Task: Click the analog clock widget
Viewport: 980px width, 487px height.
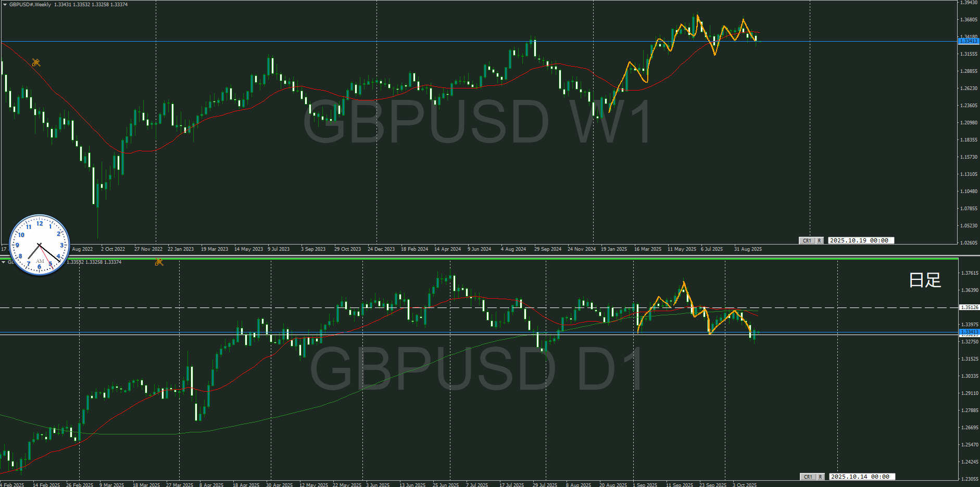Action: pos(40,245)
